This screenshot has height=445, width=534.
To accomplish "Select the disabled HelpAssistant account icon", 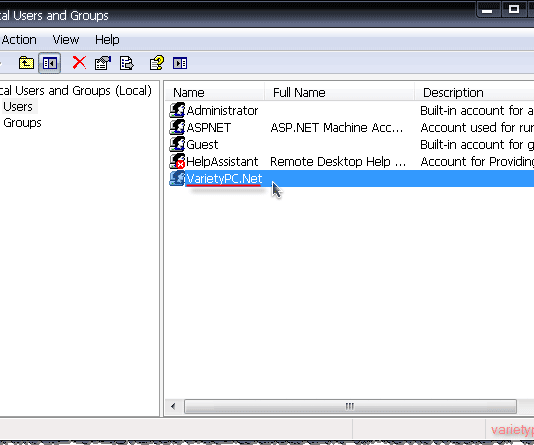I will pyautogui.click(x=177, y=161).
